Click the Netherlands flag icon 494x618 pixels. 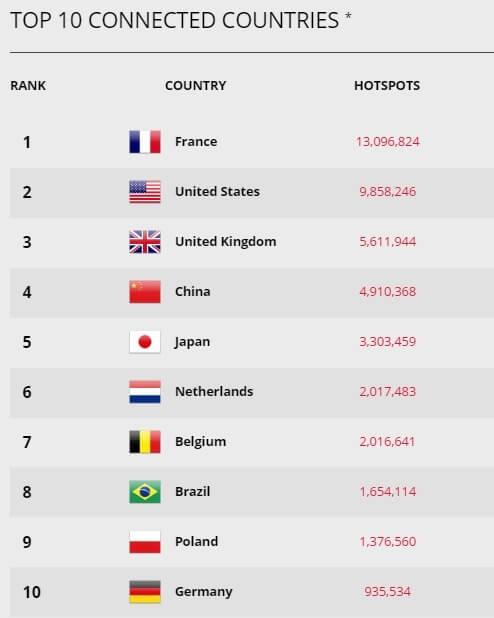click(x=145, y=392)
